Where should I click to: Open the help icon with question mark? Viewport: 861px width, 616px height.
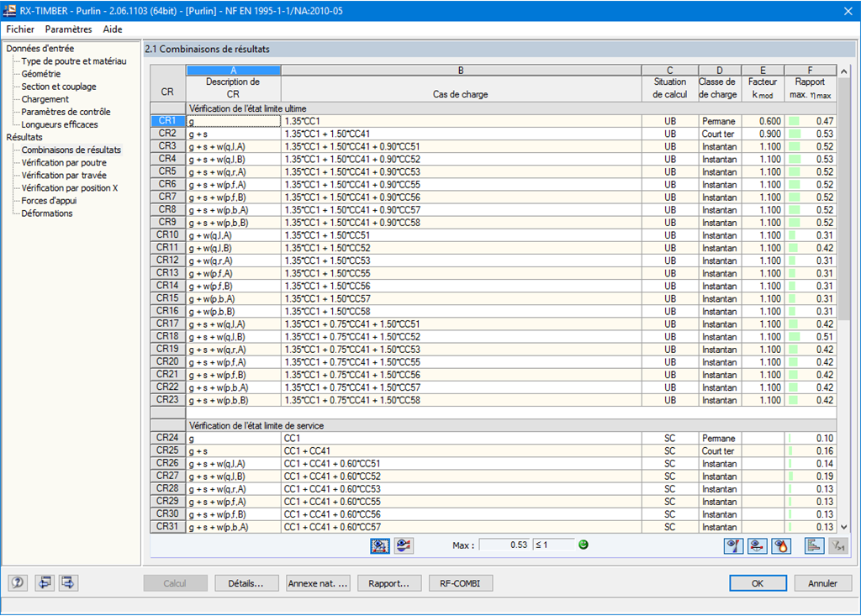click(x=18, y=582)
